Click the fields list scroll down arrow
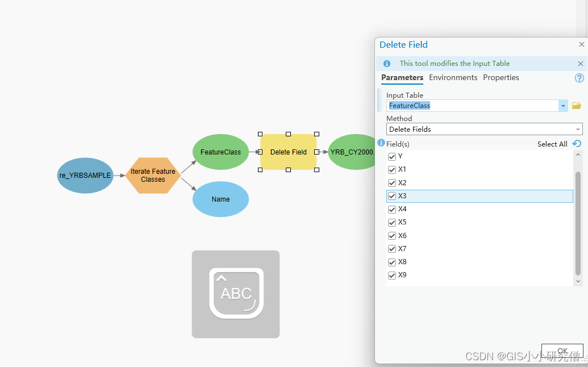588x367 pixels. (578, 281)
